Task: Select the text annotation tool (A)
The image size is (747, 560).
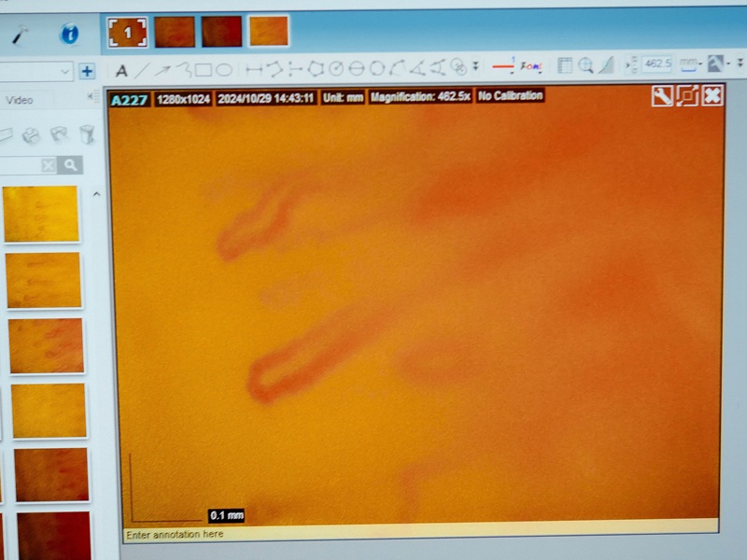Action: point(121,71)
